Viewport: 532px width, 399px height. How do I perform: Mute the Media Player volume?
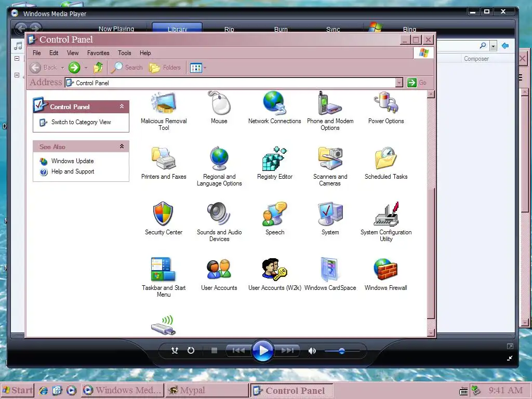(312, 351)
